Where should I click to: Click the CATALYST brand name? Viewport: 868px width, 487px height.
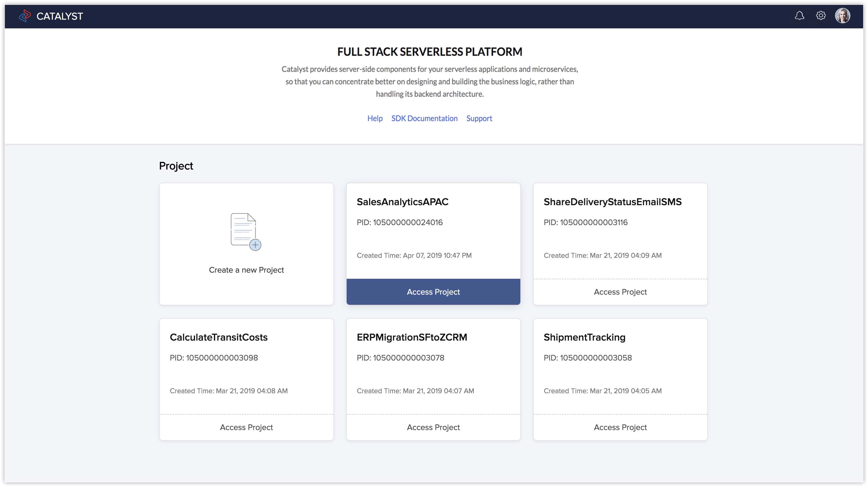click(60, 16)
